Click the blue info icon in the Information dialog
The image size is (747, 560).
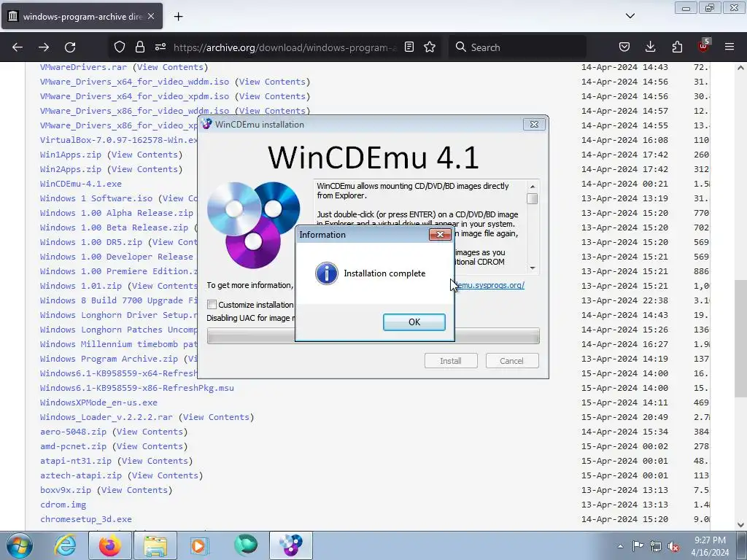(327, 273)
